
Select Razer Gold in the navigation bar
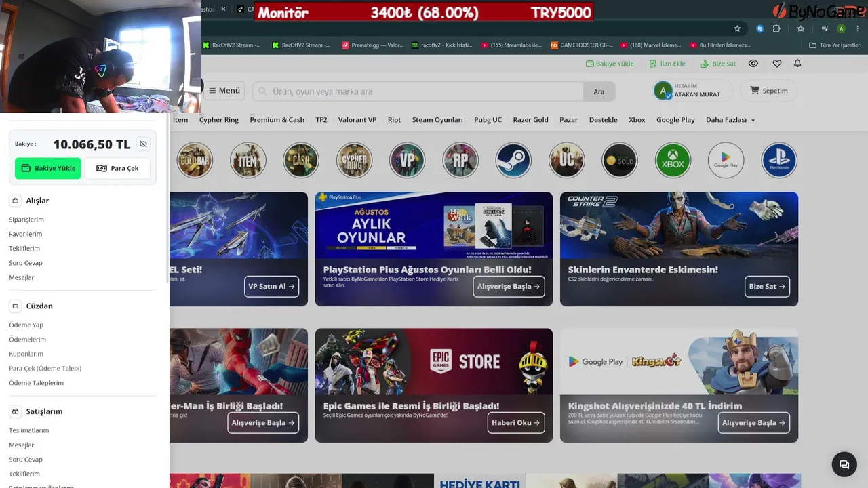pyautogui.click(x=531, y=120)
